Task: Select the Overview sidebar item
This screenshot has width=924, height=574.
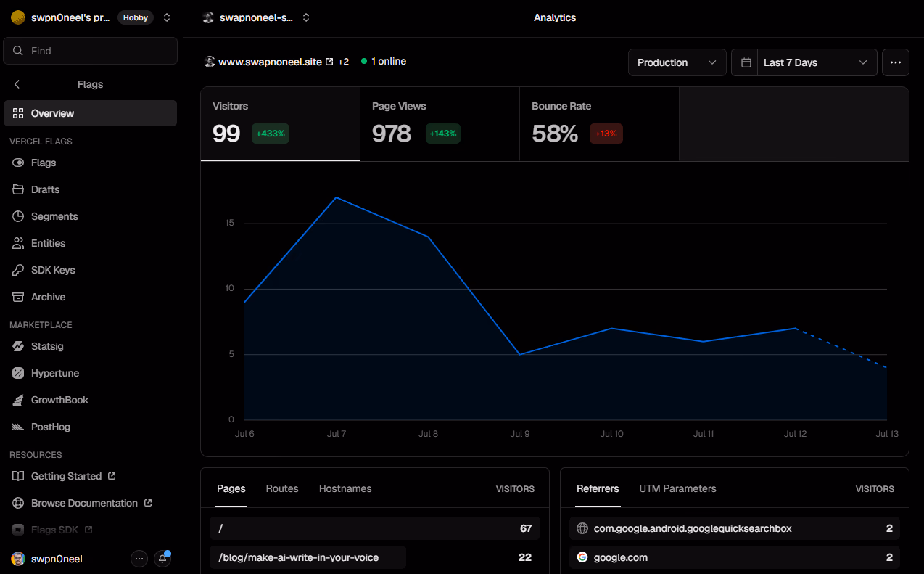Action: click(91, 113)
